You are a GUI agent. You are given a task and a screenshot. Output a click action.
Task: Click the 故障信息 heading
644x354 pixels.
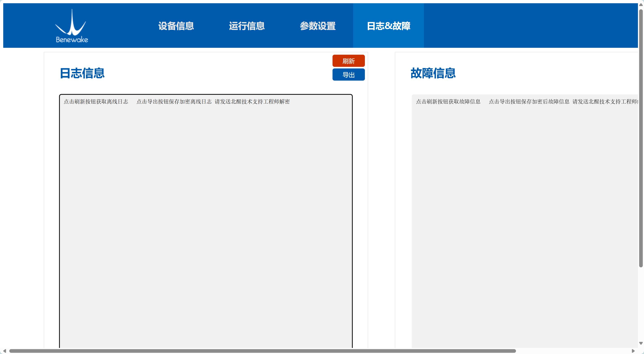pos(433,73)
